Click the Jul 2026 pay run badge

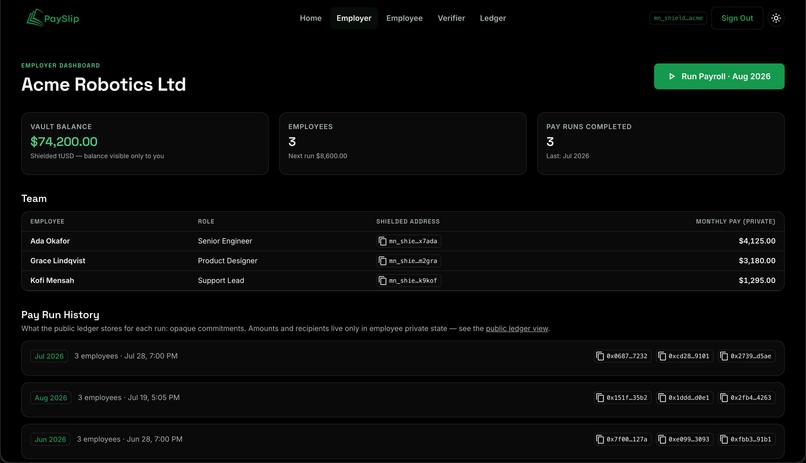pyautogui.click(x=49, y=356)
